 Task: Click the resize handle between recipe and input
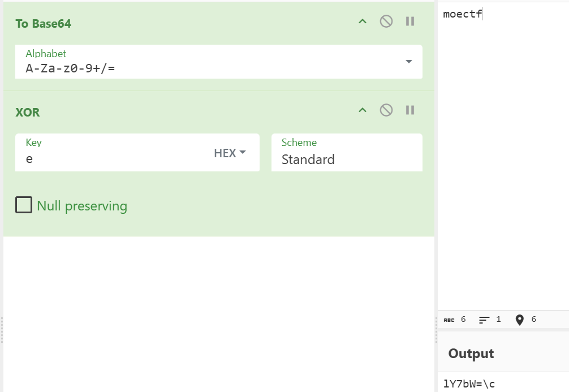[x=436, y=330]
